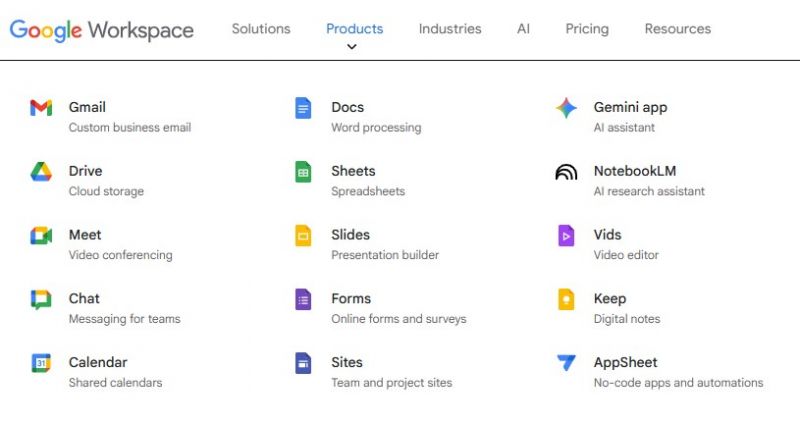Click the Gemini app sparkle icon
Image resolution: width=800 pixels, height=424 pixels.
(x=566, y=108)
